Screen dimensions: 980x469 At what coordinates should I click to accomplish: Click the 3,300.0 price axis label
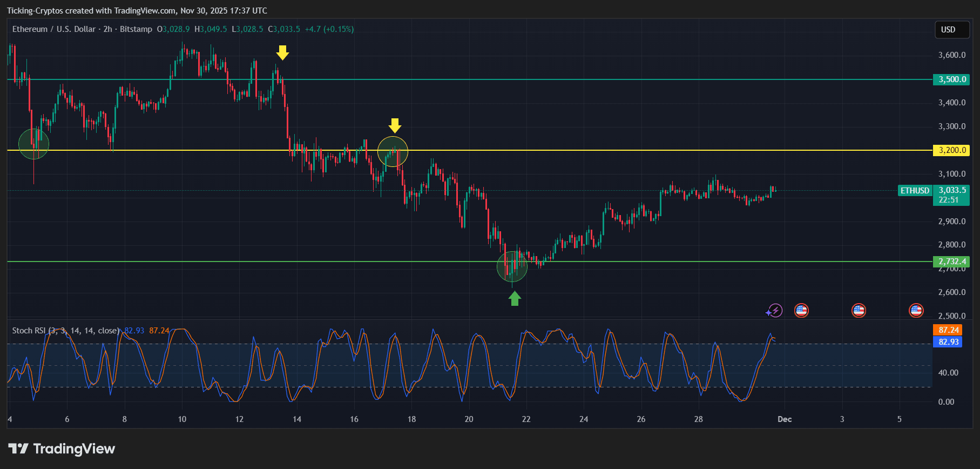tap(952, 126)
